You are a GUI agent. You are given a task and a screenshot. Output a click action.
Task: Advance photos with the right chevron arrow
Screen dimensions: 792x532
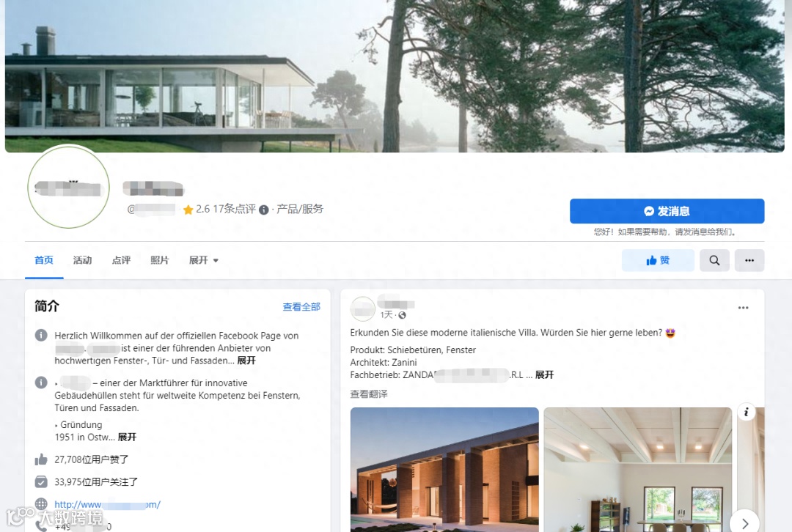pos(744,523)
